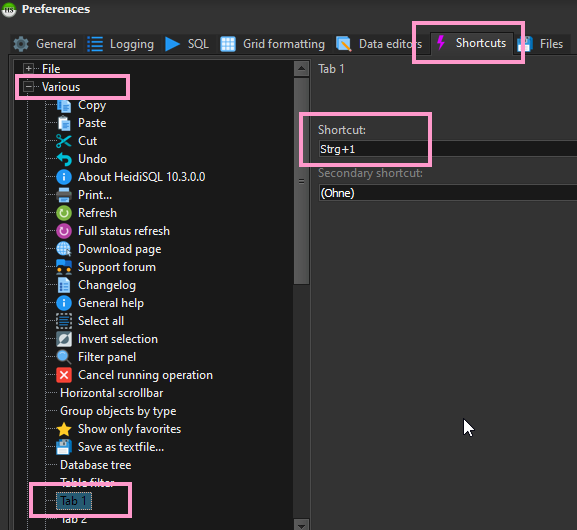Click the Shortcut field containing Strg+1

click(x=448, y=149)
